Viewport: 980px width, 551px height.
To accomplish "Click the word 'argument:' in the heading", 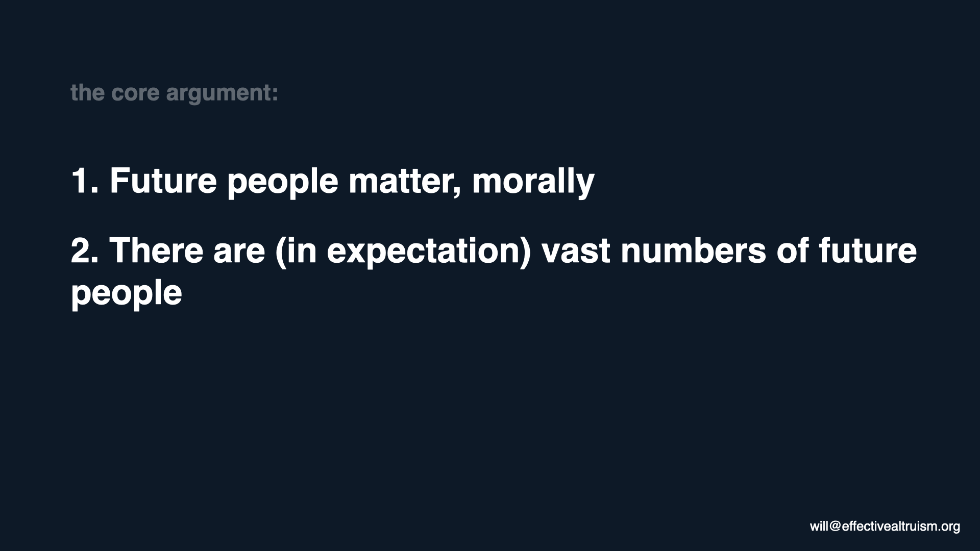I will [x=222, y=94].
